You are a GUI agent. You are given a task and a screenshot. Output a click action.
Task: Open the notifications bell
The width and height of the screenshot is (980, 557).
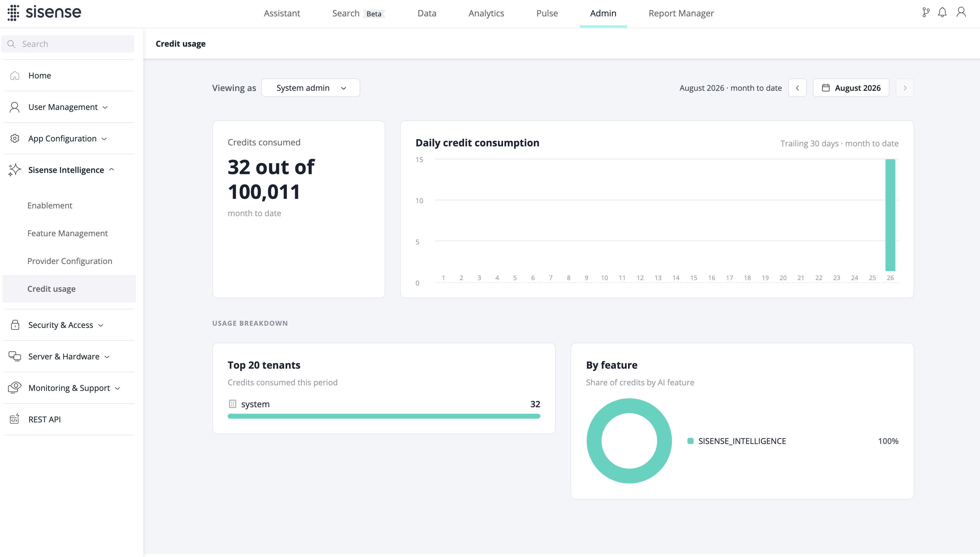tap(942, 13)
